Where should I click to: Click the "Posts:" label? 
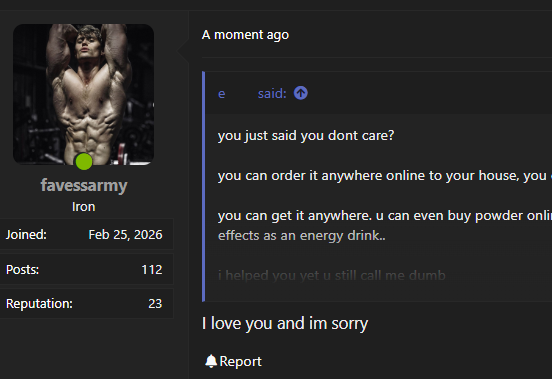[22, 270]
